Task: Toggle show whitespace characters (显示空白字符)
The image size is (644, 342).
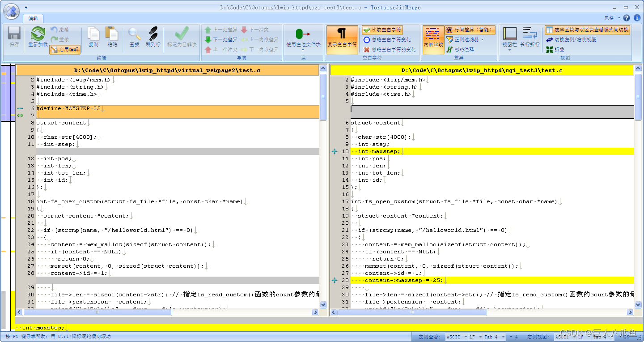Action: [x=342, y=39]
